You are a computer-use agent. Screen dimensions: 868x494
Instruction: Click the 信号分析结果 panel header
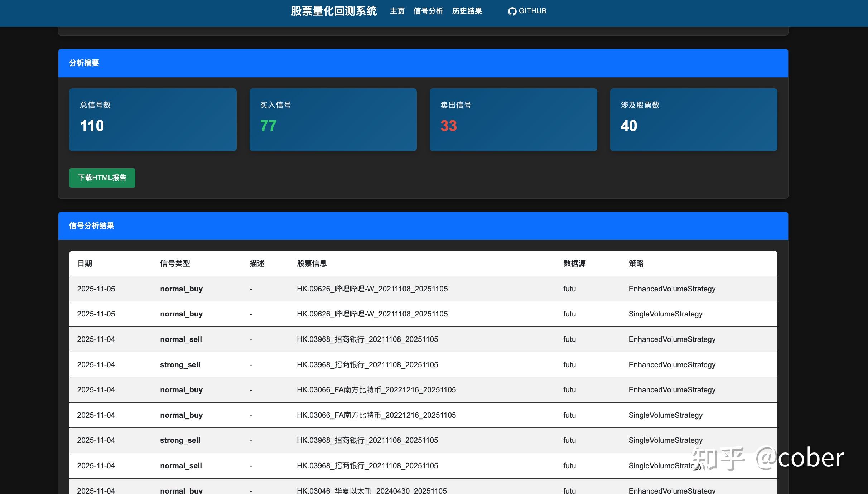pyautogui.click(x=423, y=226)
